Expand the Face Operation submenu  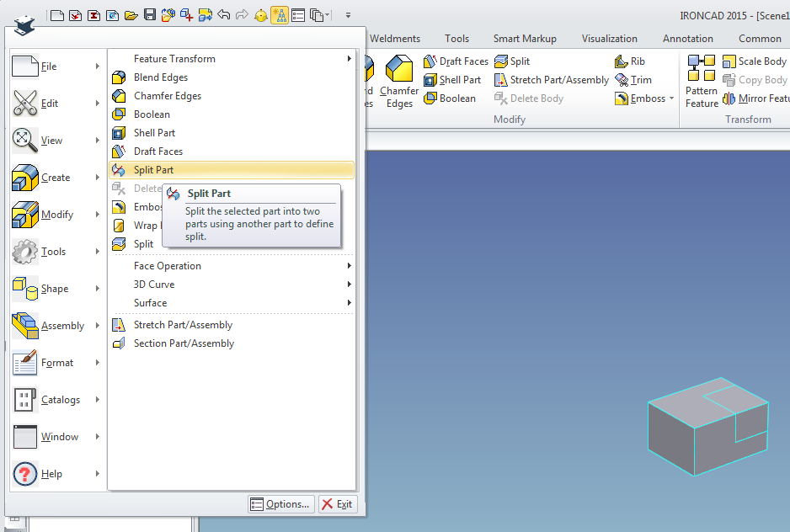(232, 266)
